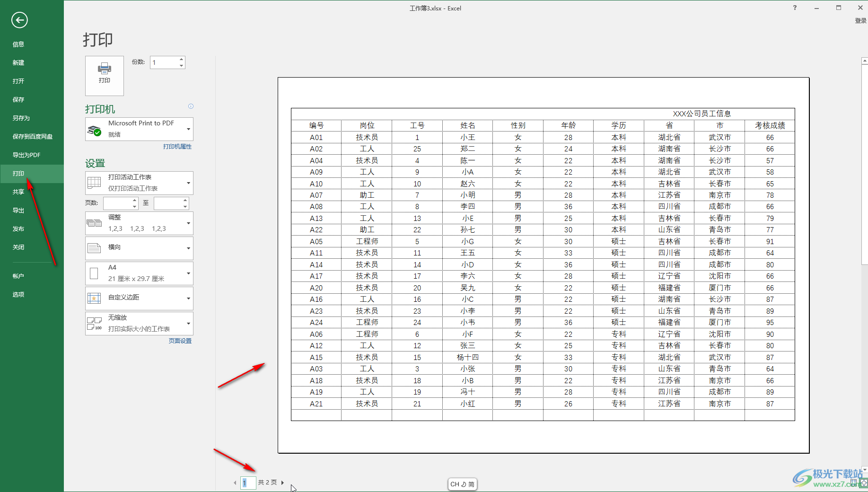This screenshot has width=868, height=492.
Task: Click the zoom to page icon at bottom right
Action: point(864,483)
